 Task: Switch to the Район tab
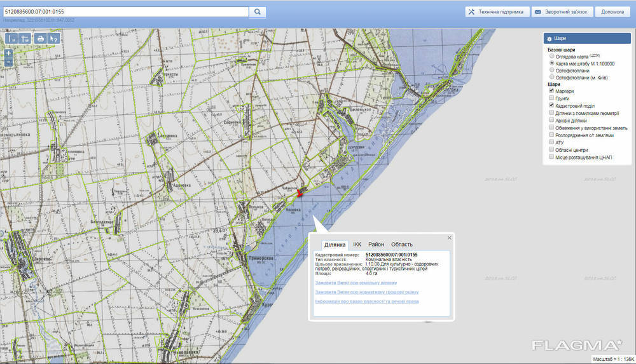(376, 245)
